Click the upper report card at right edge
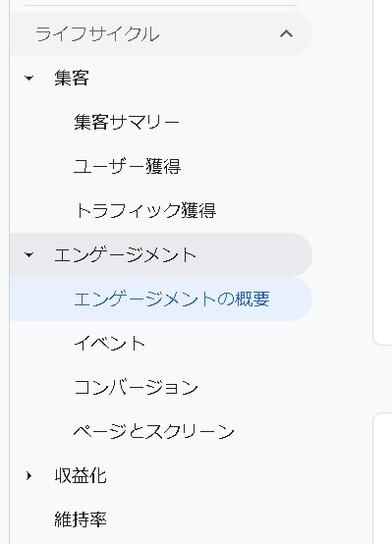Viewport: 392px width, 544px height. pos(382,172)
